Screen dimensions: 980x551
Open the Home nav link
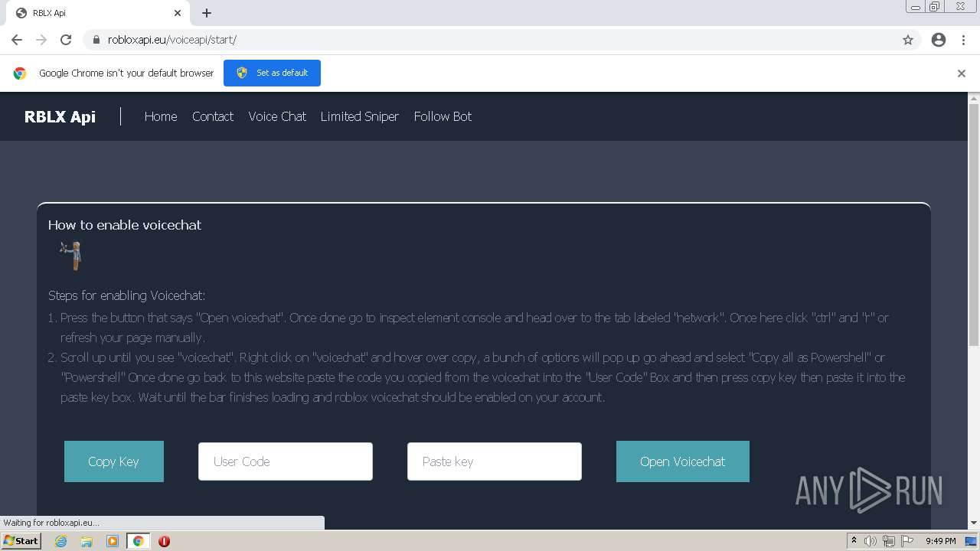(x=161, y=116)
